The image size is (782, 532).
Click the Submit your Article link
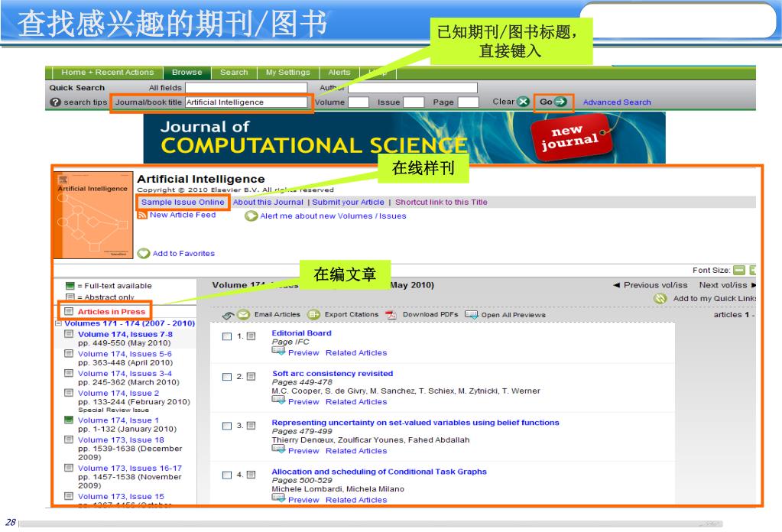pyautogui.click(x=348, y=202)
